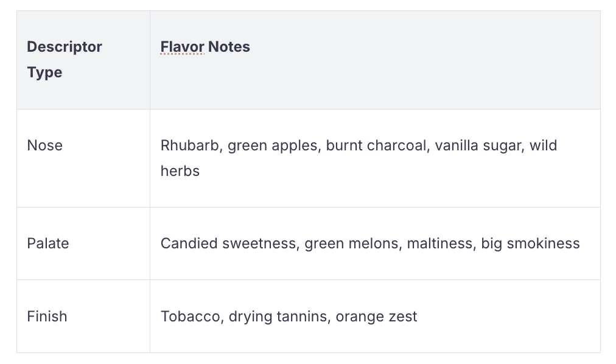
Task: Click the misspelled word Flavor
Action: [x=182, y=47]
